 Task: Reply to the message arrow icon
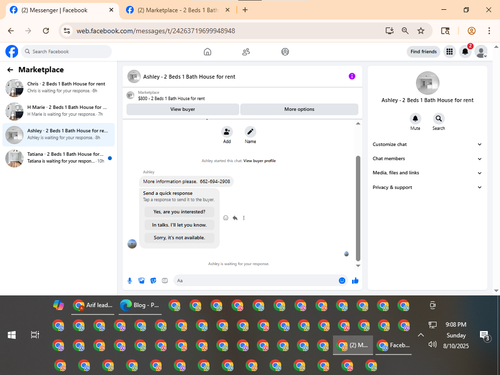[235, 218]
